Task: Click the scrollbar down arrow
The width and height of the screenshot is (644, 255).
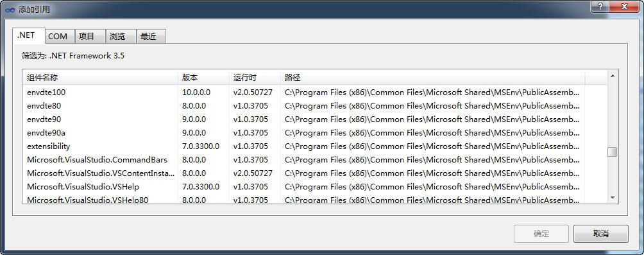Action: click(x=613, y=198)
